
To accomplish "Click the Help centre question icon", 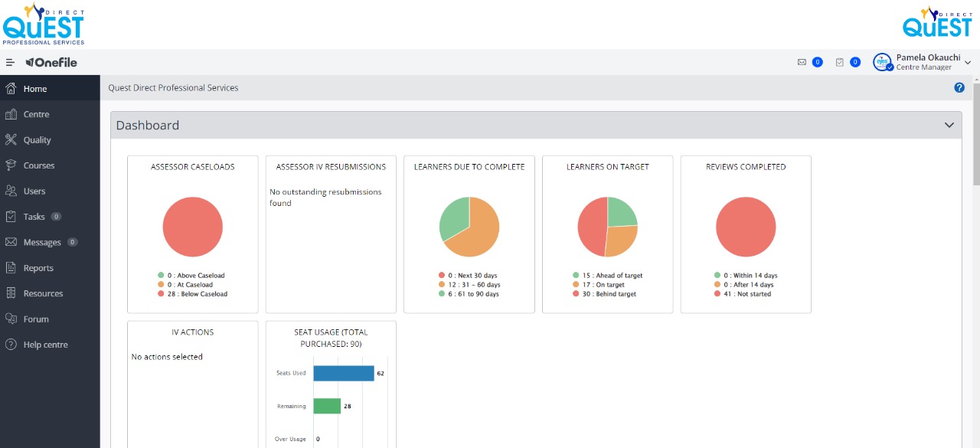I will pos(11,345).
